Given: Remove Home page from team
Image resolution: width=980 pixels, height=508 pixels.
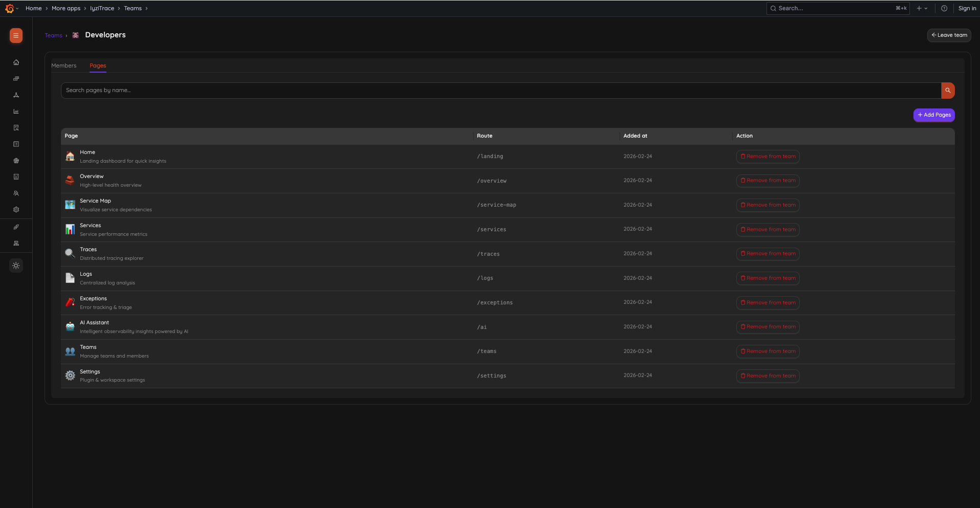Looking at the screenshot, I should click(768, 157).
